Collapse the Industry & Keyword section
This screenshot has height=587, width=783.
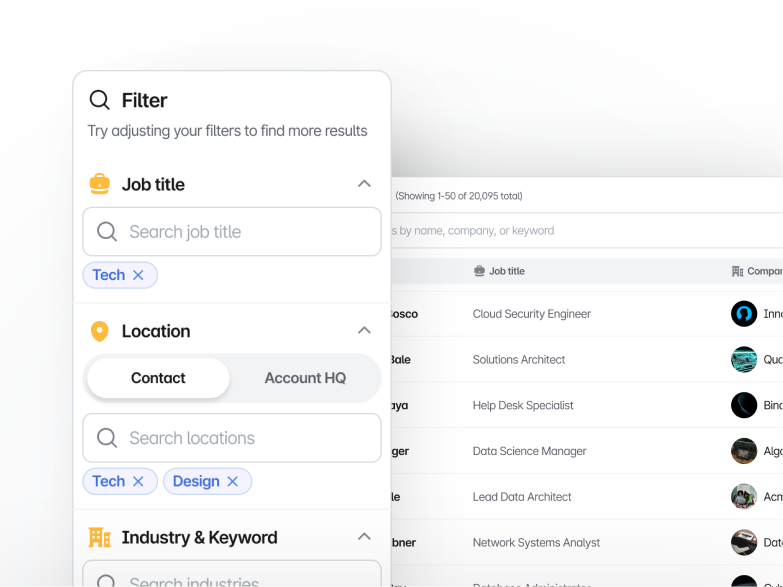click(365, 537)
